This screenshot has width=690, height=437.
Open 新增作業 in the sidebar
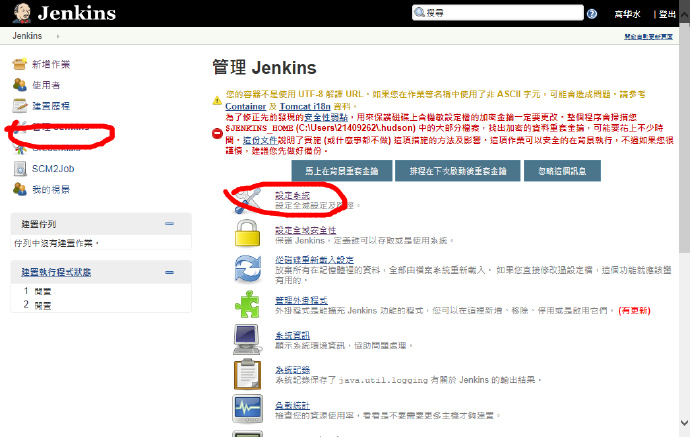(x=51, y=65)
